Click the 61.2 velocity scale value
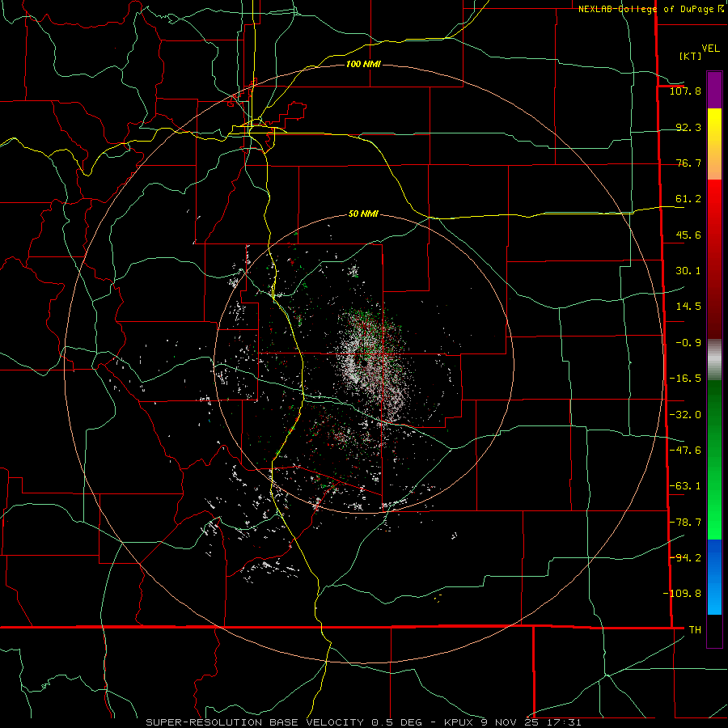Screen dimensions: 728x728 point(688,199)
